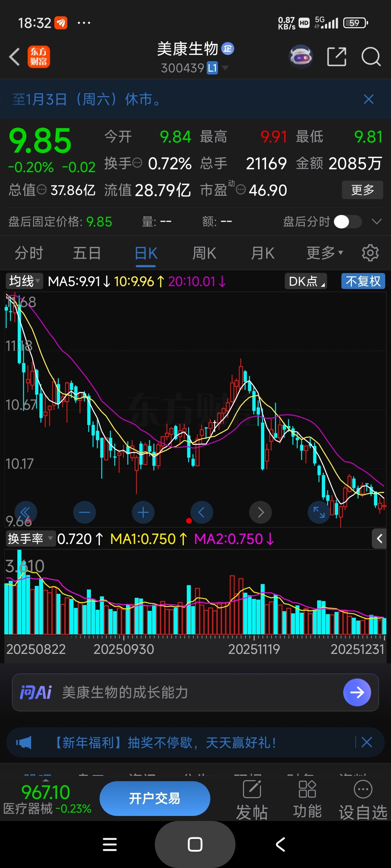Zoom in the K-line chart

[x=143, y=512]
